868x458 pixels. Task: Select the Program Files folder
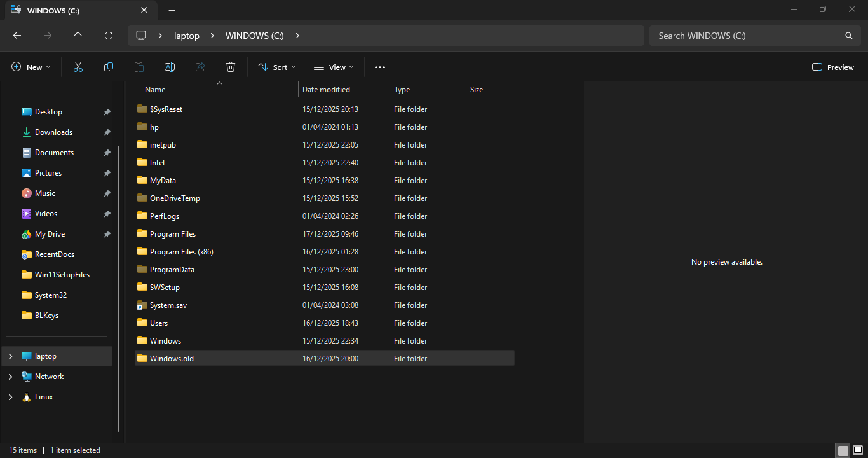(173, 234)
